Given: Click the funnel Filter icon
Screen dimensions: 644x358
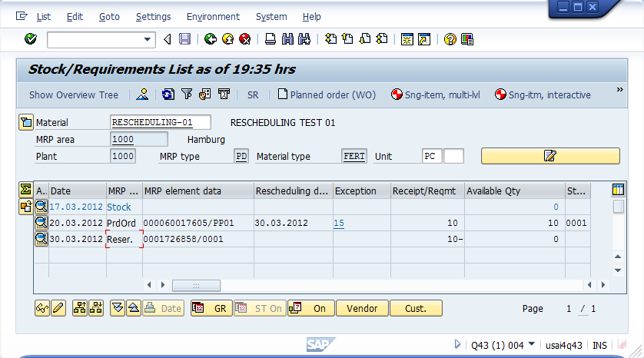Looking at the screenshot, I should (x=187, y=95).
